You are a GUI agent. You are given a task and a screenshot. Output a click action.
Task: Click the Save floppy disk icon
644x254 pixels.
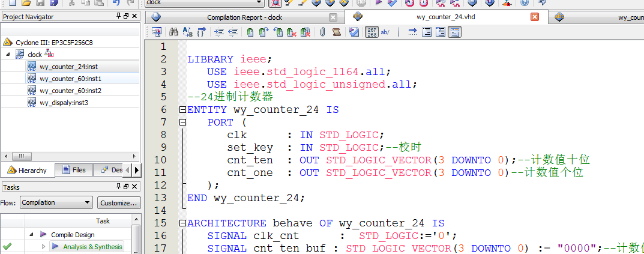tap(40, 2)
